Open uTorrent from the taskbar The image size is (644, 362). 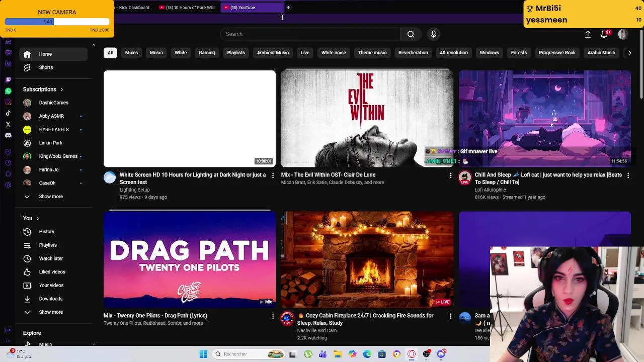point(308,354)
